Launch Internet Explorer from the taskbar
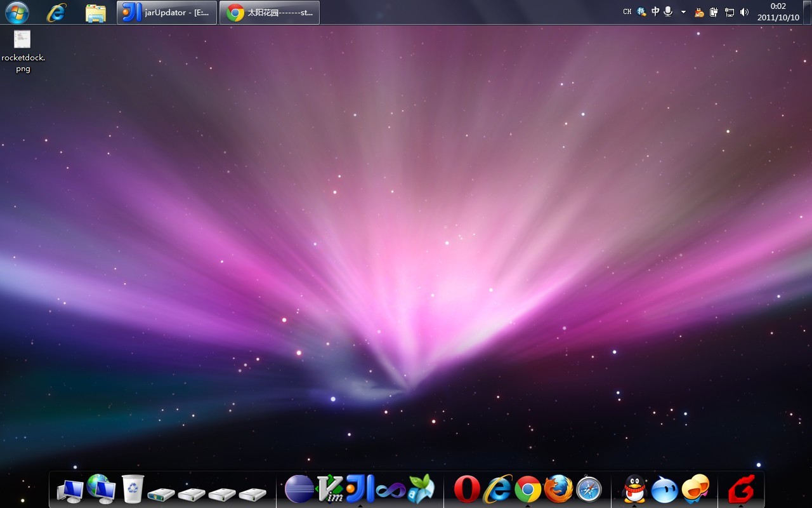 (x=56, y=12)
